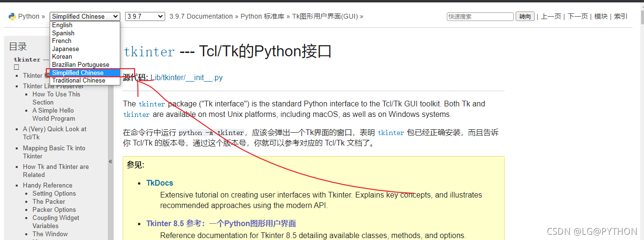Open Coupling Widget Variables sidebar link
Screen dimensions: 644x240
[56, 222]
